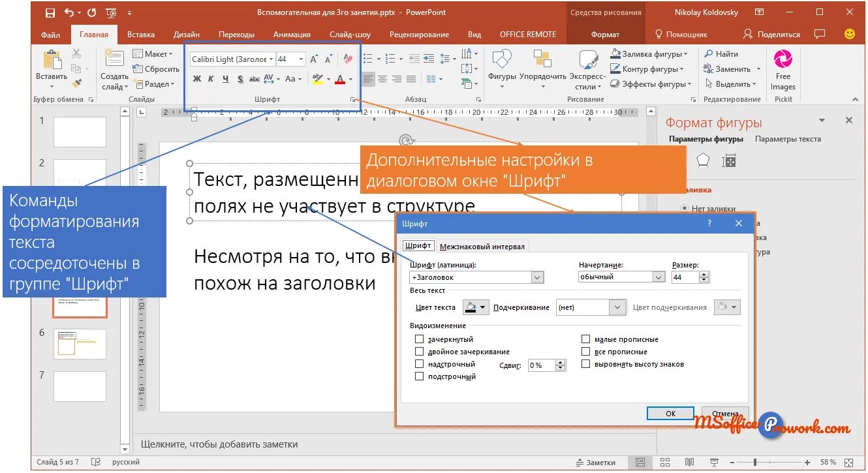Image resolution: width=868 pixels, height=473 pixels.
Task: Decrease the list indent level
Action: [x=414, y=59]
